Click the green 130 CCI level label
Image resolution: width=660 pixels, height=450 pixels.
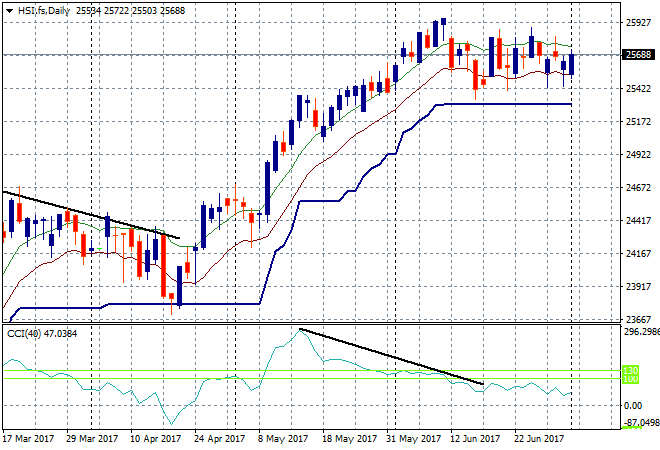click(630, 371)
